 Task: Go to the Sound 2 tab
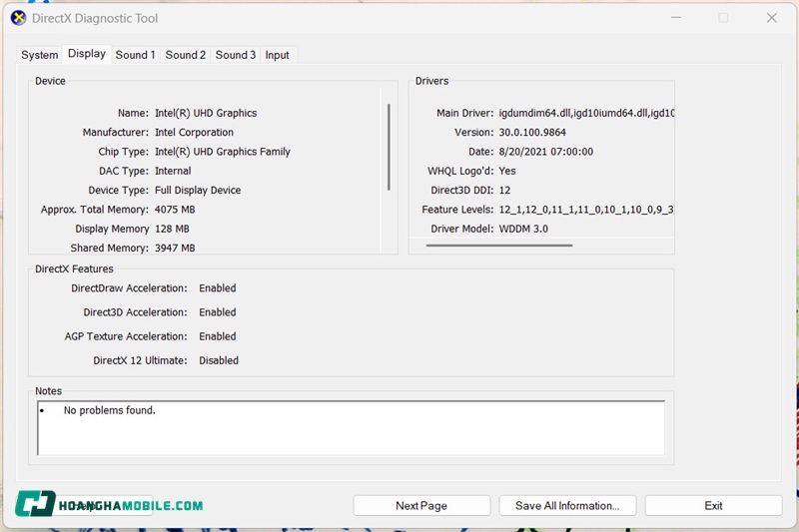coord(185,55)
